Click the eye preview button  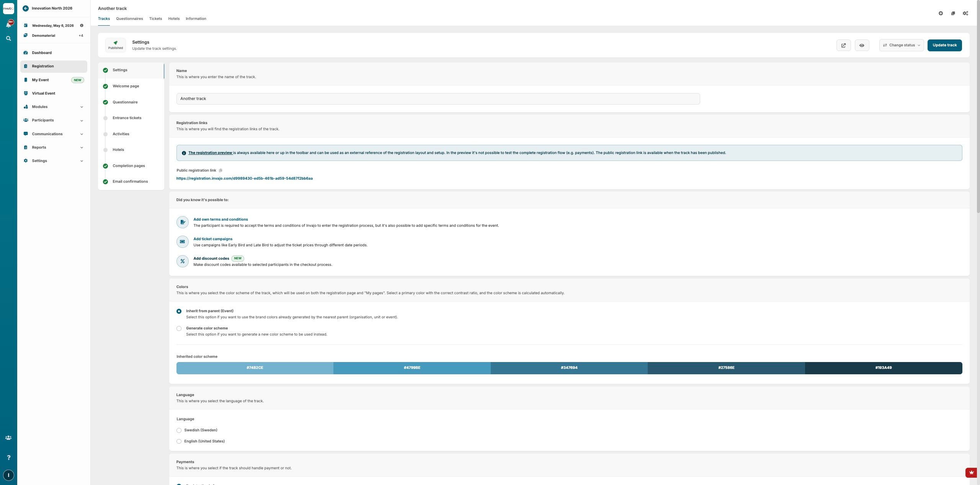point(862,45)
